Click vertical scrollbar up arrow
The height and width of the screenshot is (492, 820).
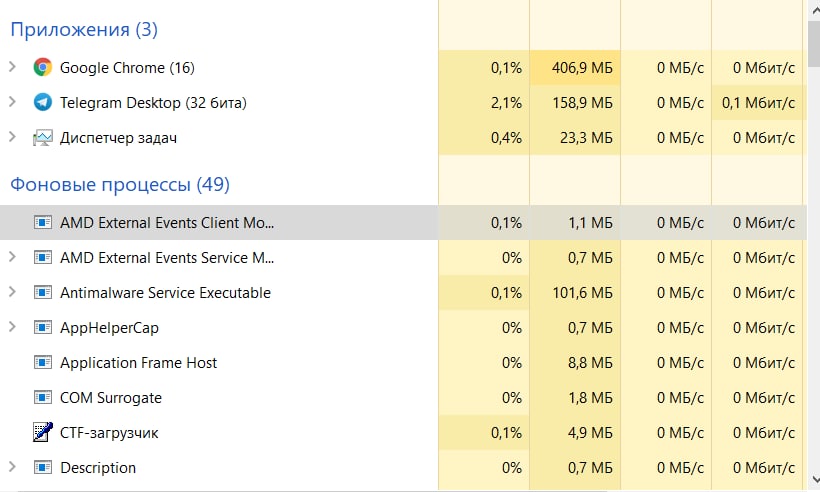814,9
